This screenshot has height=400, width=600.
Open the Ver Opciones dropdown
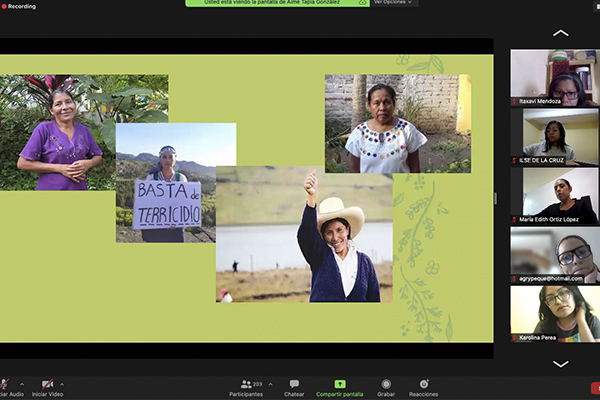point(393,3)
